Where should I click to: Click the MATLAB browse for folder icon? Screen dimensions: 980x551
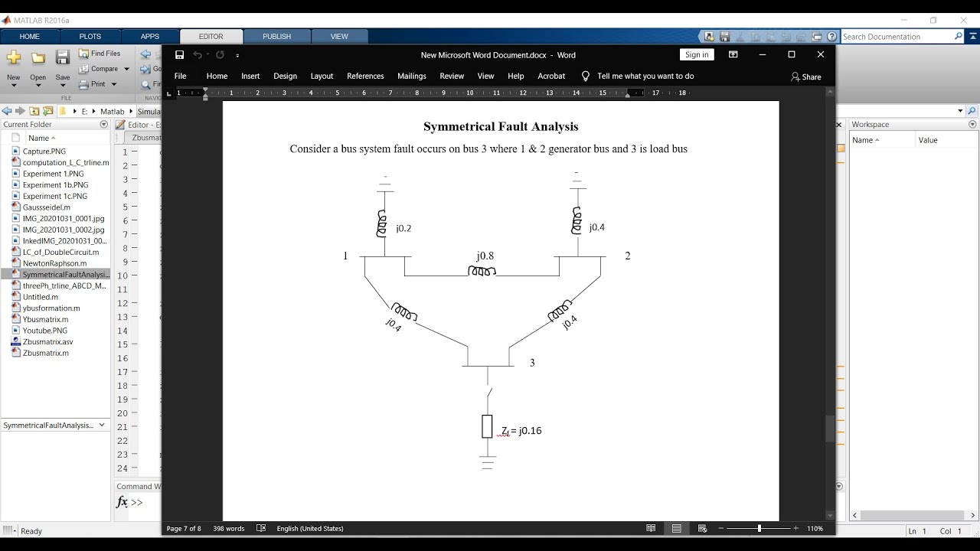[x=48, y=111]
